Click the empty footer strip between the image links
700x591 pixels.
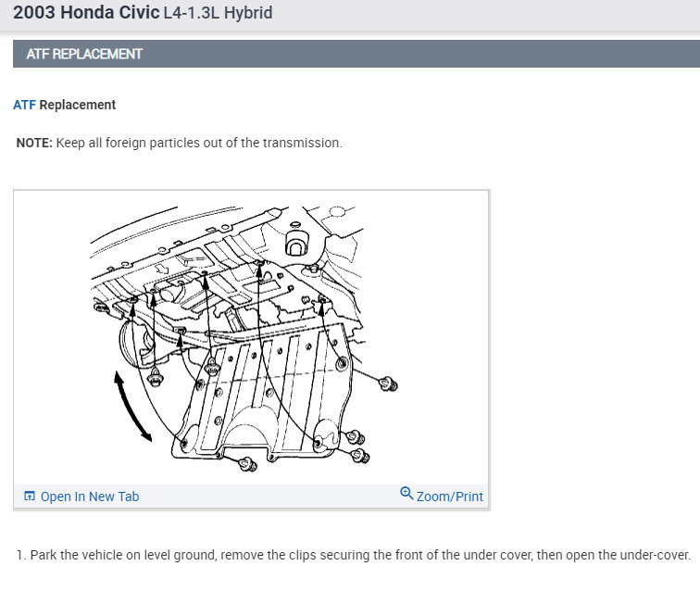269,497
